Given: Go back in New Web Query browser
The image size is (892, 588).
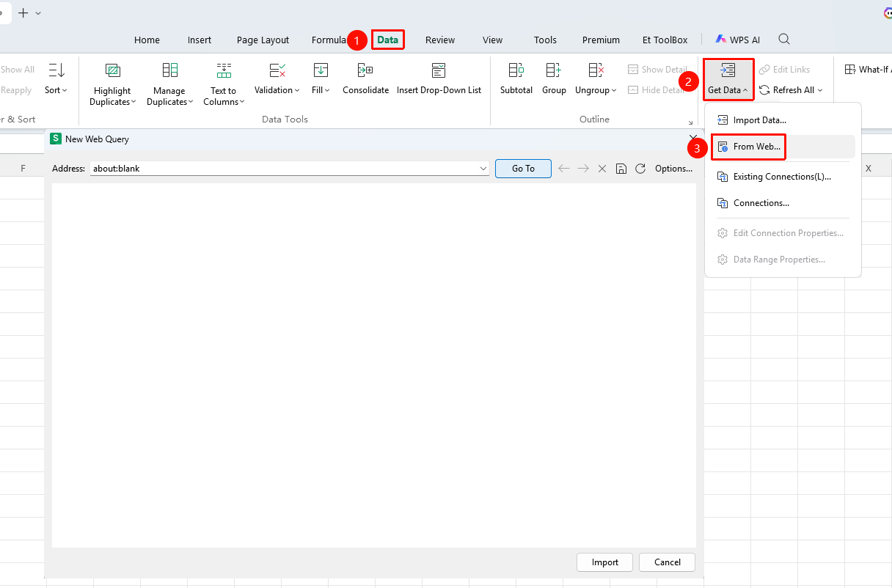Looking at the screenshot, I should point(564,169).
